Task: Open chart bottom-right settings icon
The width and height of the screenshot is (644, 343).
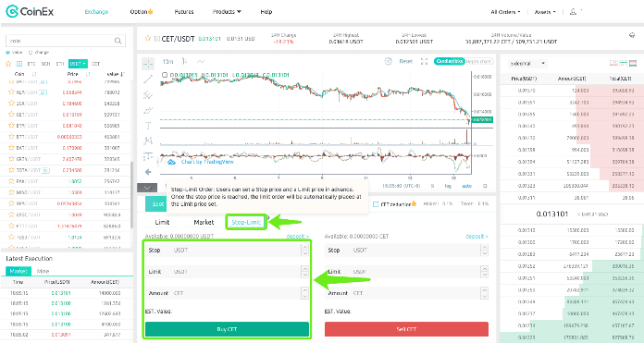Action: click(485, 186)
